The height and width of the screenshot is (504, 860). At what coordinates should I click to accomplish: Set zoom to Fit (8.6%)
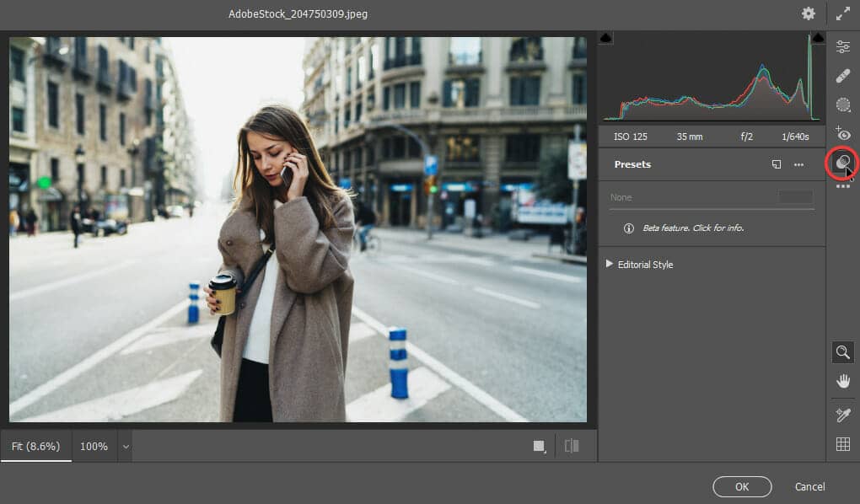[x=36, y=446]
